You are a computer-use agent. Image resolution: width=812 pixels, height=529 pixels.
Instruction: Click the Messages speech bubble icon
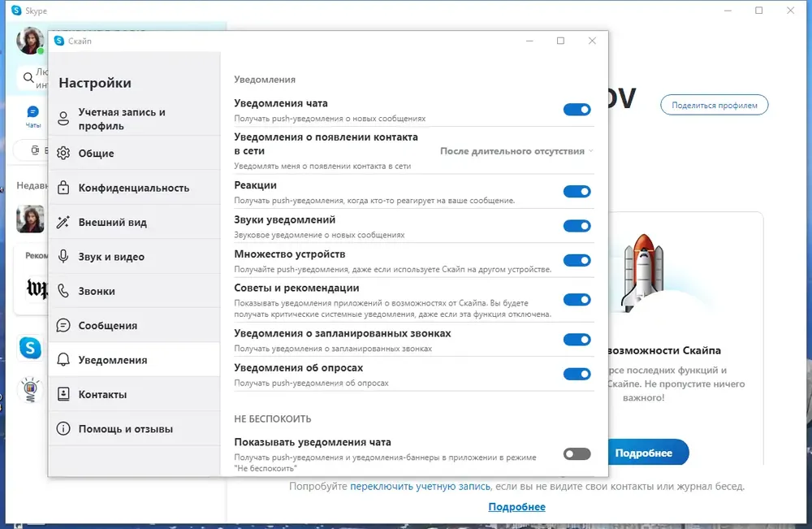pos(63,325)
